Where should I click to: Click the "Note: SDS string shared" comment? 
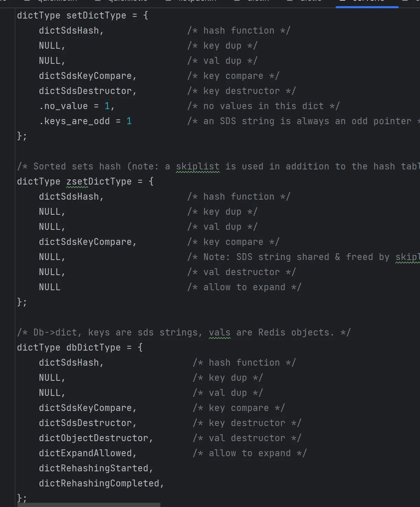point(302,257)
